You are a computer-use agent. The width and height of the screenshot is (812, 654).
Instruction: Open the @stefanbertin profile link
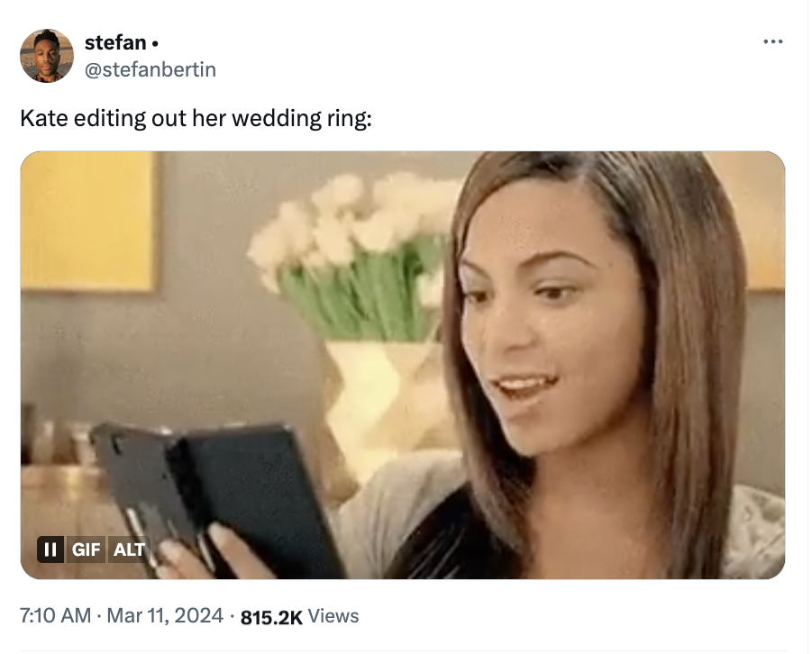point(151,69)
